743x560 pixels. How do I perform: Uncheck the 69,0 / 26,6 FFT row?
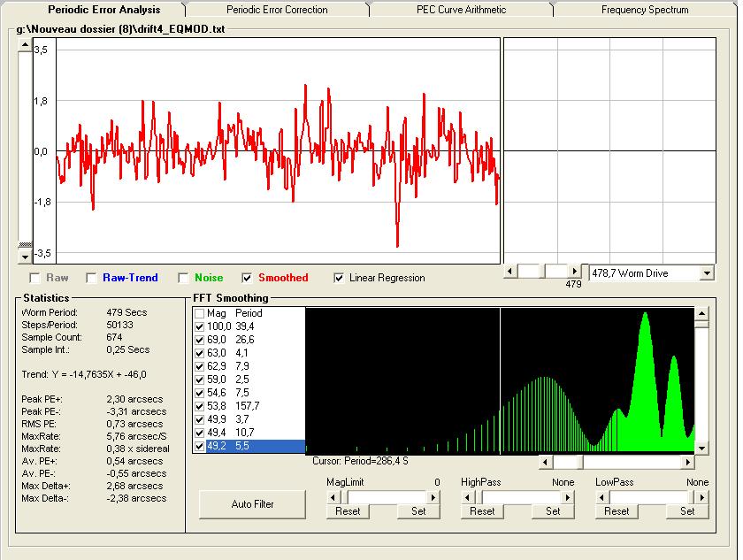(x=200, y=341)
